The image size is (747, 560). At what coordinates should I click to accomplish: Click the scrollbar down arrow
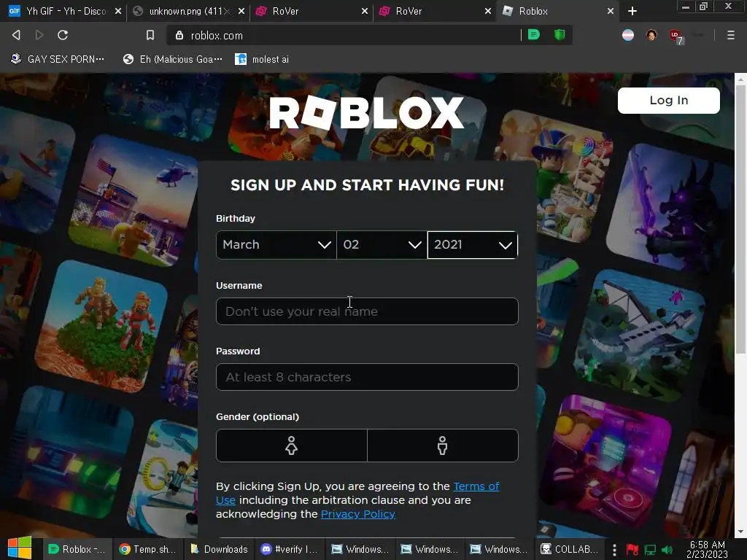(740, 532)
